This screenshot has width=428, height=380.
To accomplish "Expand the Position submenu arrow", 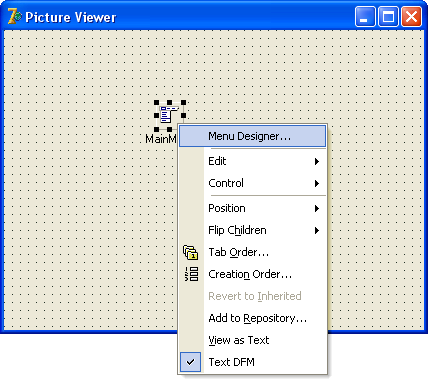I will point(317,209).
